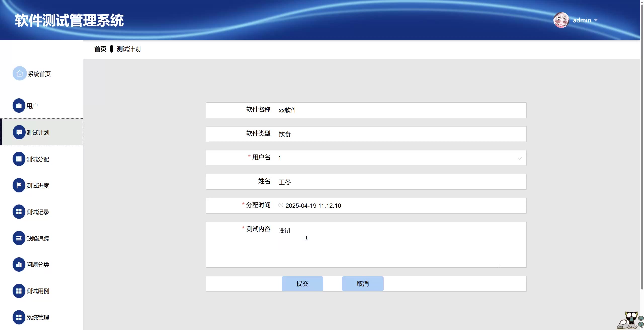Viewport: 644px width, 330px height.
Task: Open 测试用例 in the sidebar menu
Action: (38, 291)
